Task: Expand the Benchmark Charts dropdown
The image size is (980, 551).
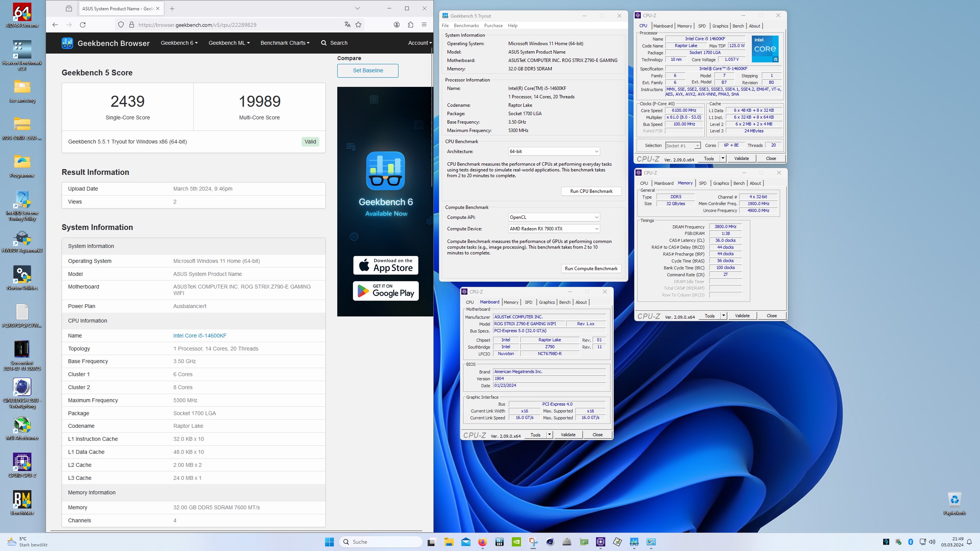Action: (285, 43)
